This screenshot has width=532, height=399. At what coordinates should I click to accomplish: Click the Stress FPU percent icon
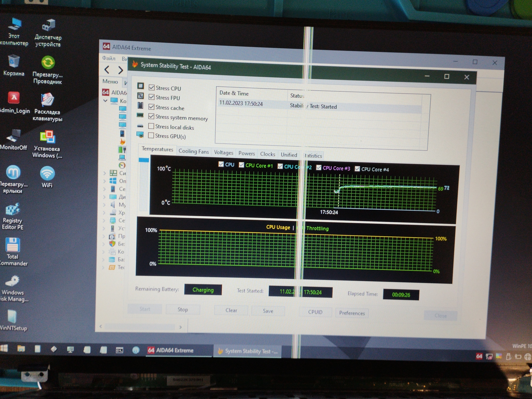(x=140, y=96)
